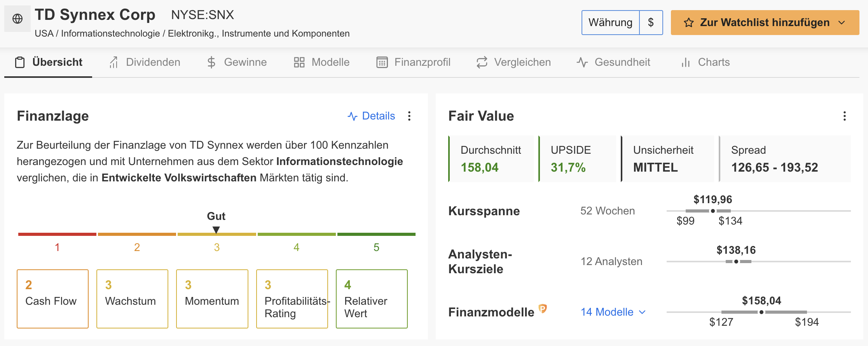Image resolution: width=868 pixels, height=346 pixels.
Task: Click the $119,96 price value
Action: pos(713,200)
